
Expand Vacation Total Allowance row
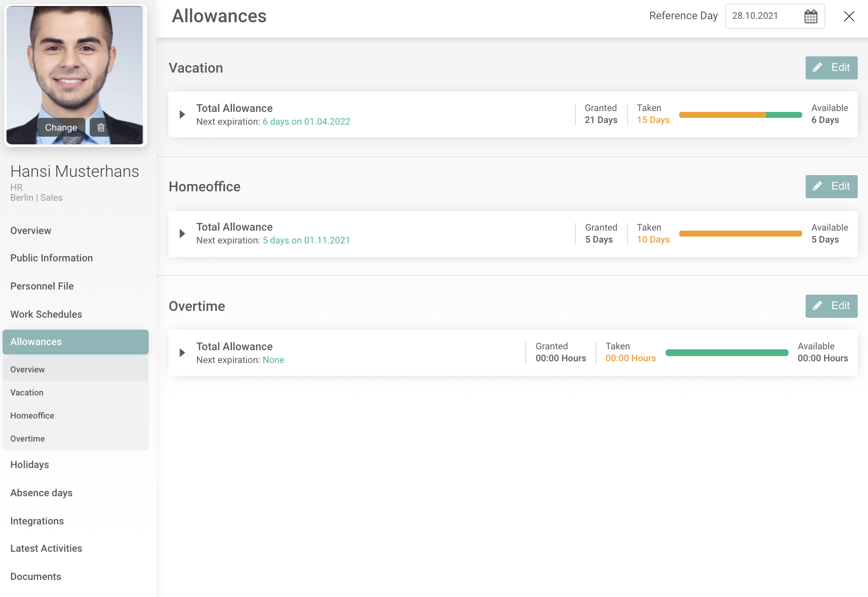(x=182, y=114)
